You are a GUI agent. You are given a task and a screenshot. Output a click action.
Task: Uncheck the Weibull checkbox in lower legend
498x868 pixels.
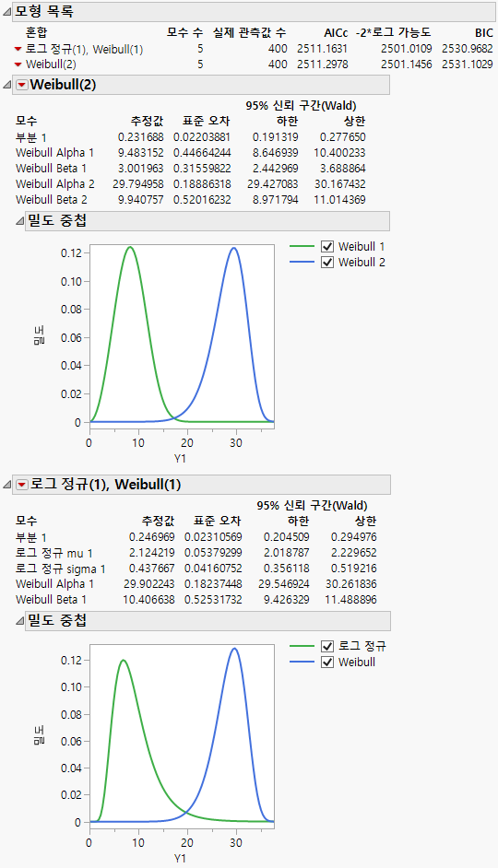[327, 662]
